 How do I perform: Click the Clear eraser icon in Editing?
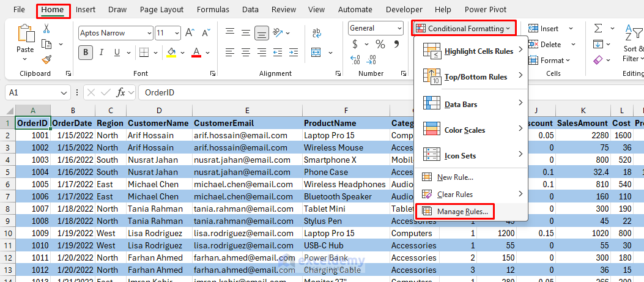(598, 60)
